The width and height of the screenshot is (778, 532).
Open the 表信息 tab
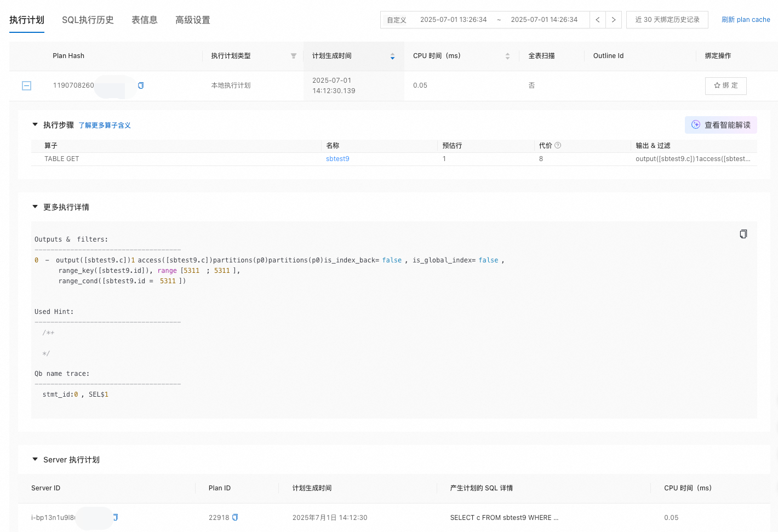(145, 20)
